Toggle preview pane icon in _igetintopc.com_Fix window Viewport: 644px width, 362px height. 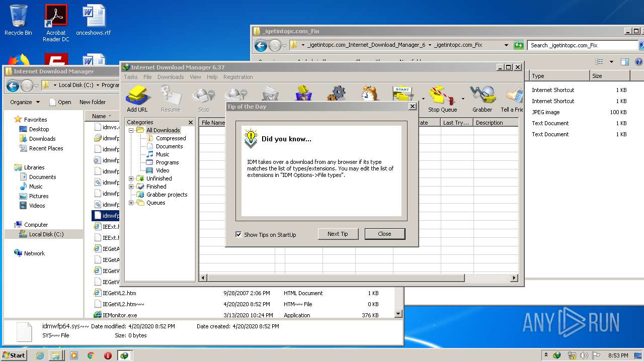click(624, 62)
